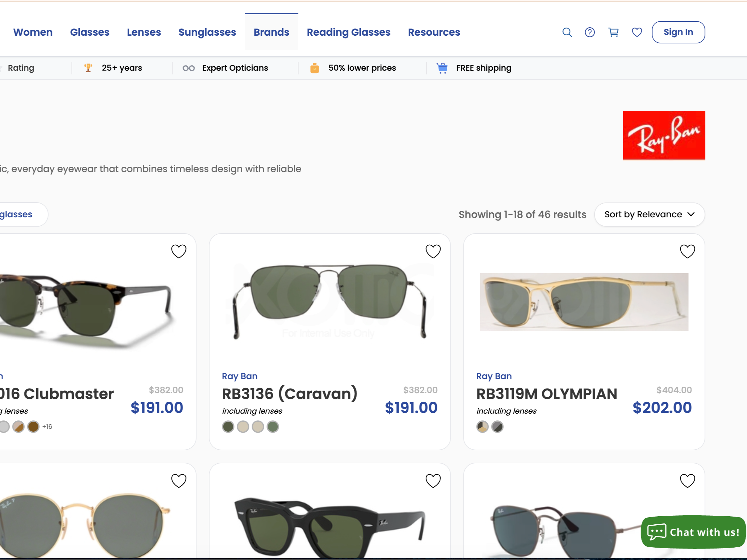Select second beige swatch for Caravan
Viewport: 747px width, 560px height.
point(243,427)
